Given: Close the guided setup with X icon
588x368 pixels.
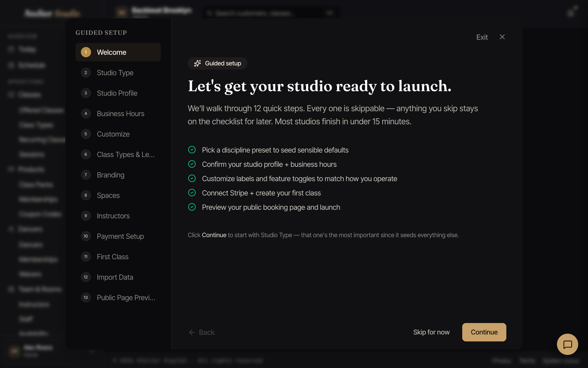Looking at the screenshot, I should coord(502,37).
